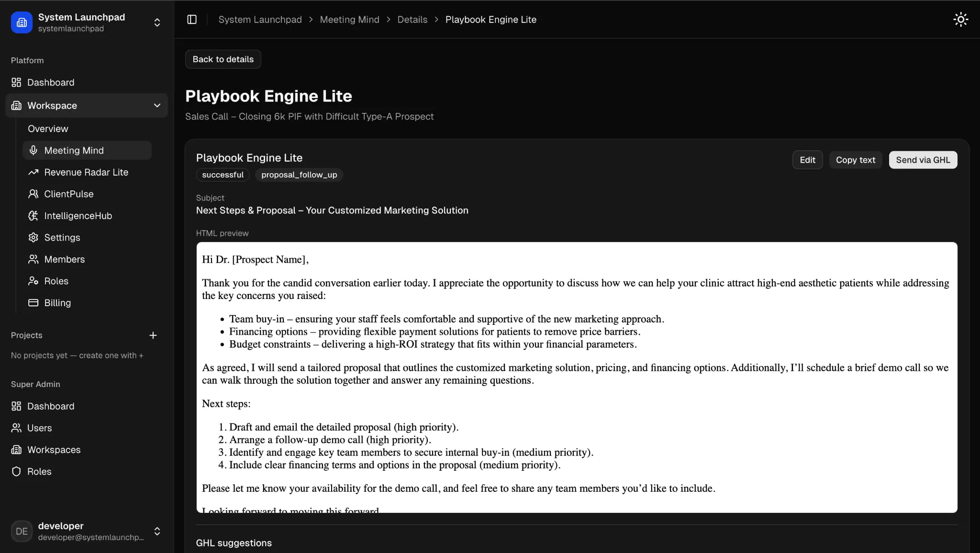This screenshot has height=553, width=980.
Task: Click the 'Sales Call – Closing 6k PIF' subtitle
Action: (309, 117)
